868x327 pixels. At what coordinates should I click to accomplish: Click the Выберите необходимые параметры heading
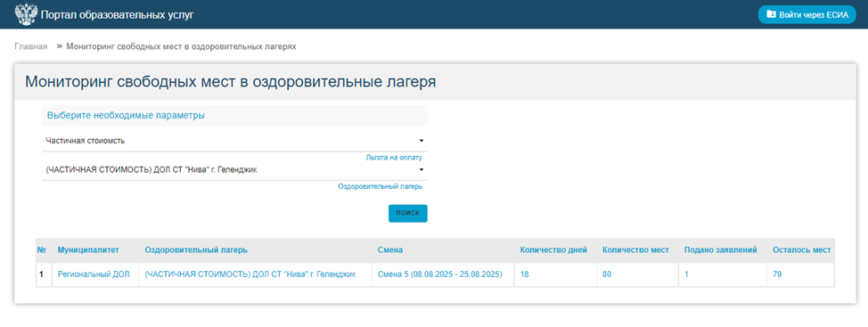pos(127,116)
